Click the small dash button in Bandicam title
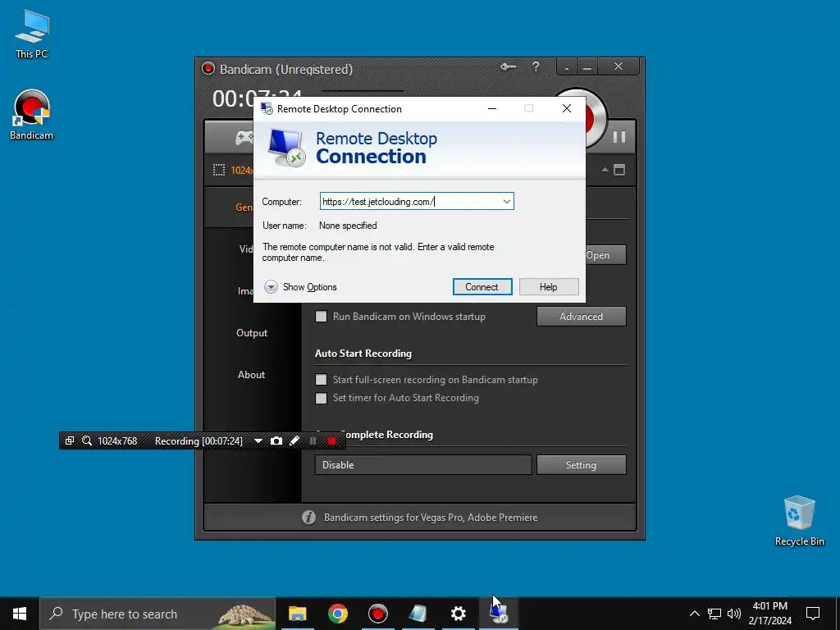This screenshot has width=840, height=630. coord(567,67)
